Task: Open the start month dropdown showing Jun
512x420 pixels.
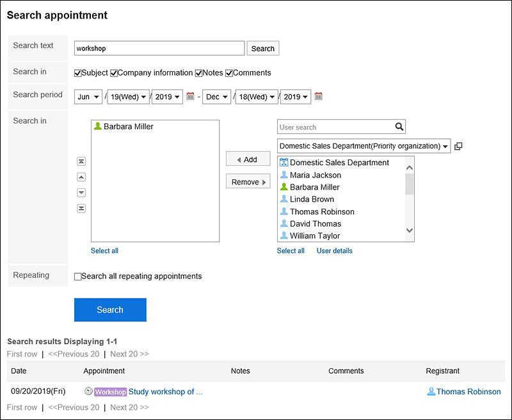Action: (x=88, y=97)
